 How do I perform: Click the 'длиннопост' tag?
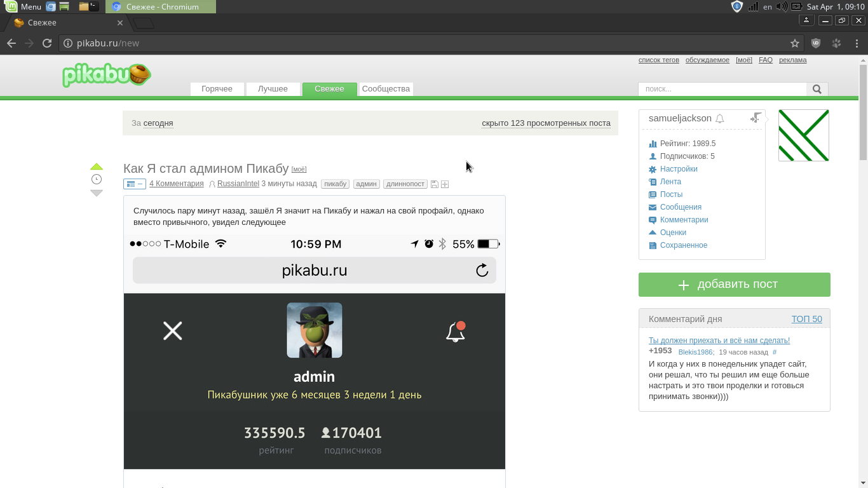click(x=405, y=184)
